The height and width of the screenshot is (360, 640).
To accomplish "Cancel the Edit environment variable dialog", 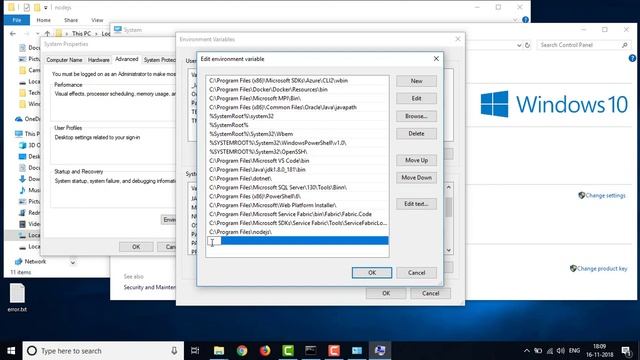I will coord(416,273).
